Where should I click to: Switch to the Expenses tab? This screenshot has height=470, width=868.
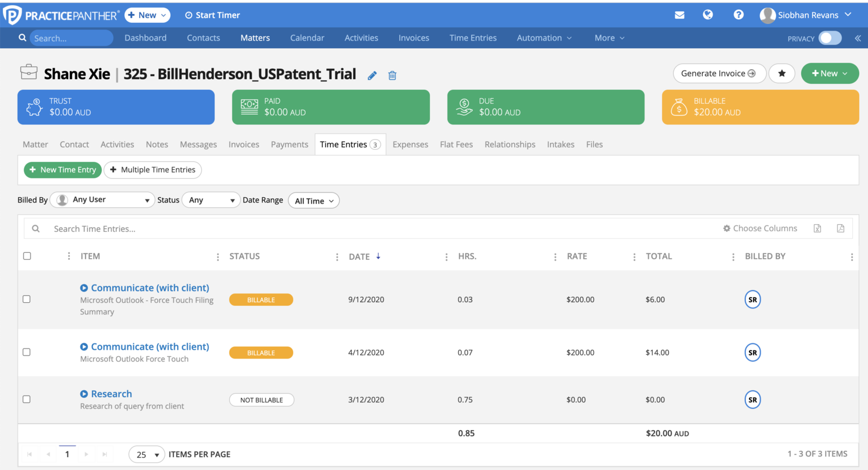coord(410,144)
